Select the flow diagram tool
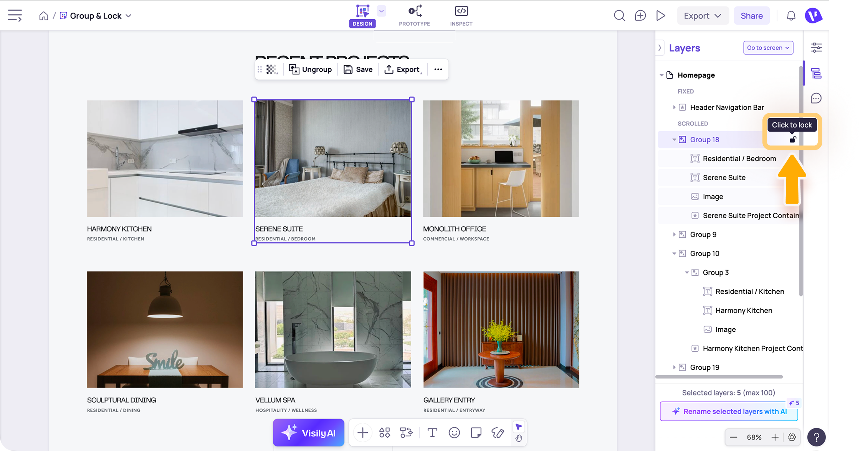The width and height of the screenshot is (868, 451). click(406, 433)
